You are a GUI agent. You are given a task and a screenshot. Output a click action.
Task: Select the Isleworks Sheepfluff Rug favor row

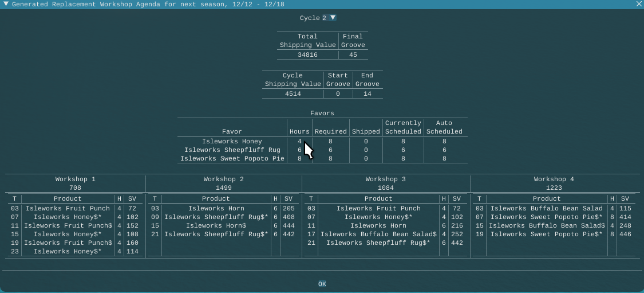pyautogui.click(x=322, y=150)
